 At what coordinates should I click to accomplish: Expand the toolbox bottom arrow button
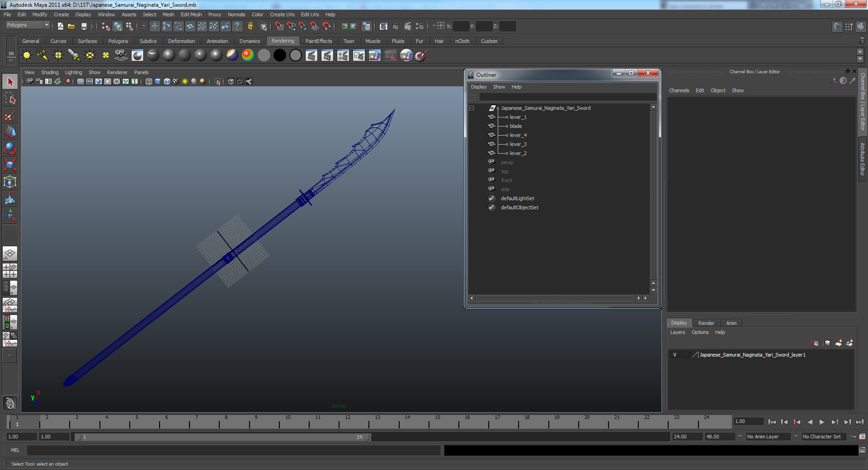pyautogui.click(x=10, y=356)
